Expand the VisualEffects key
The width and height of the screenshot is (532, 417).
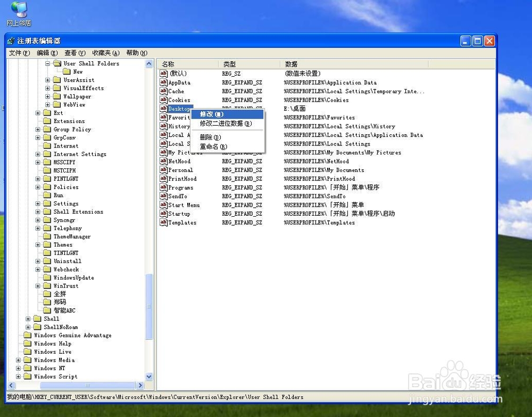pos(47,88)
